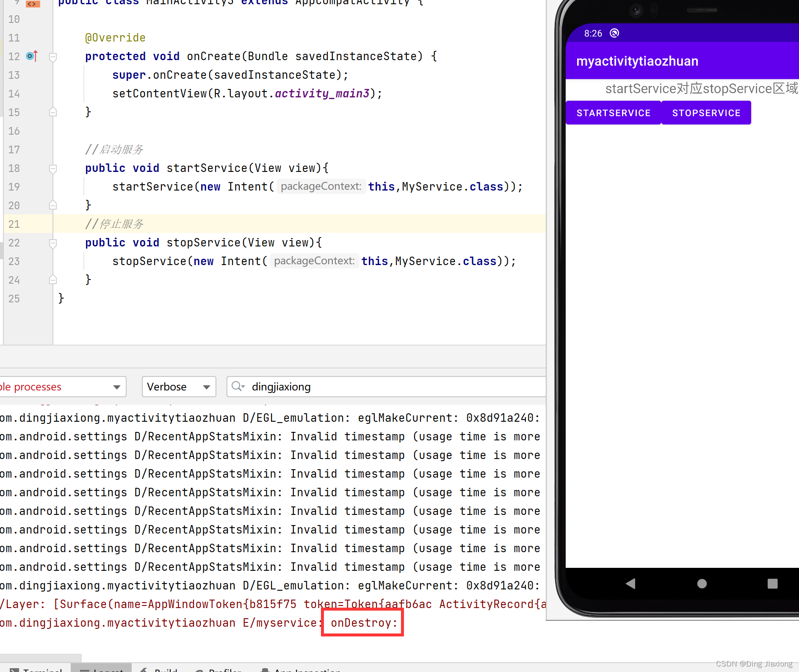Tap the STARTSERVICE button in the emulator

coord(613,113)
